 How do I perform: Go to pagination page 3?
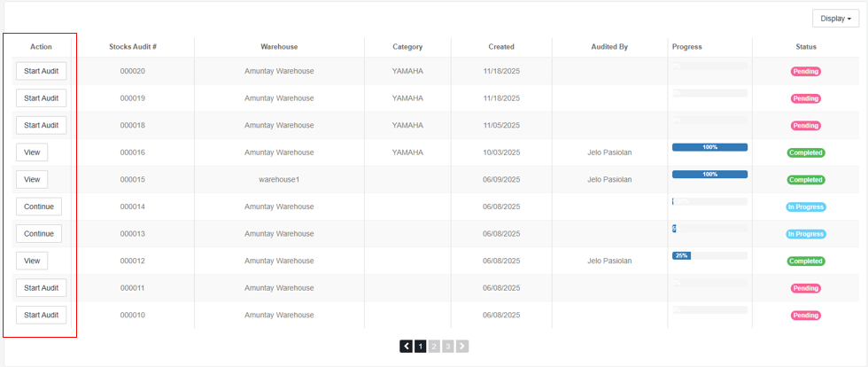[448, 347]
